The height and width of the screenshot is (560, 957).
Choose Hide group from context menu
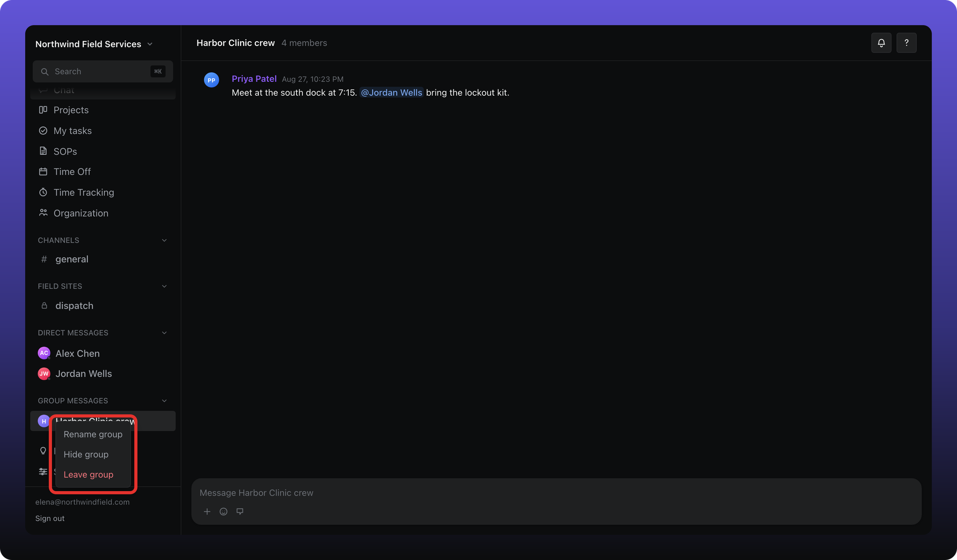point(93,454)
